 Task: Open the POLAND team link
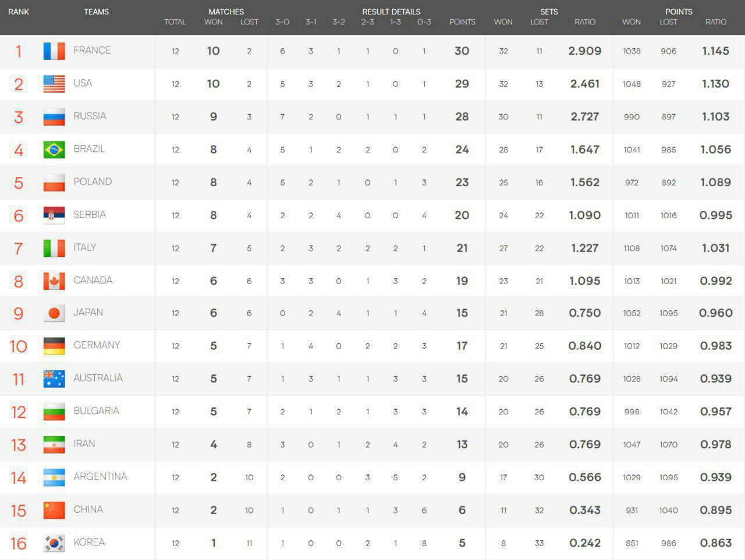(93, 182)
